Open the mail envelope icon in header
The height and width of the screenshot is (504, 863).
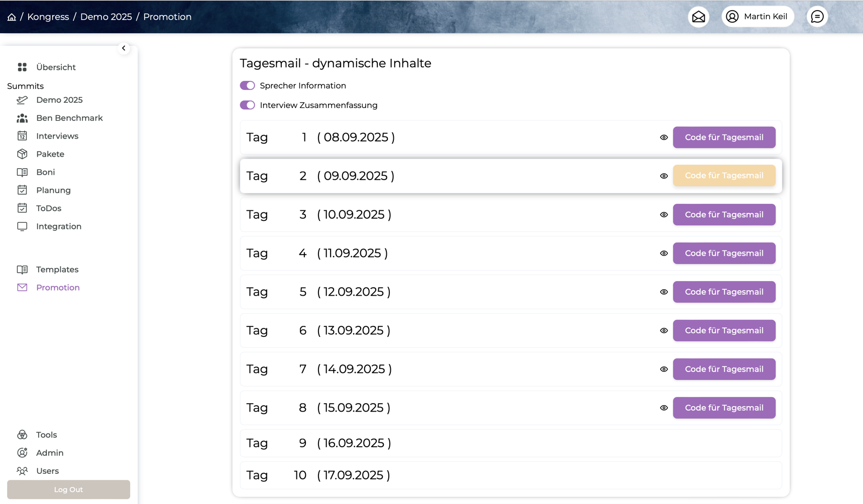[698, 17]
